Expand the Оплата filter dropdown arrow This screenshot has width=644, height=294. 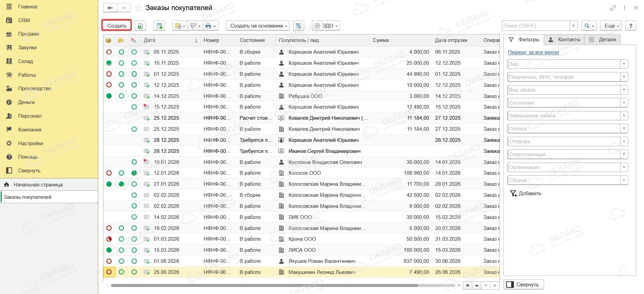(624, 129)
